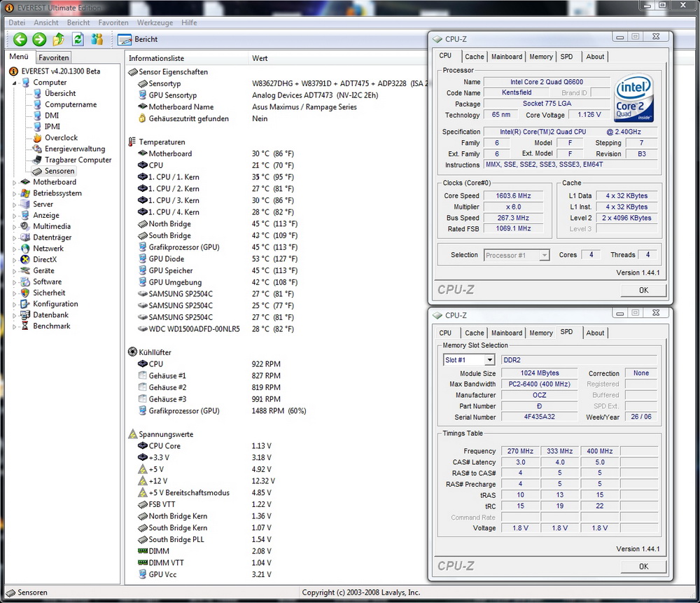Expand the Server tree node
The image size is (700, 603).
[14, 205]
